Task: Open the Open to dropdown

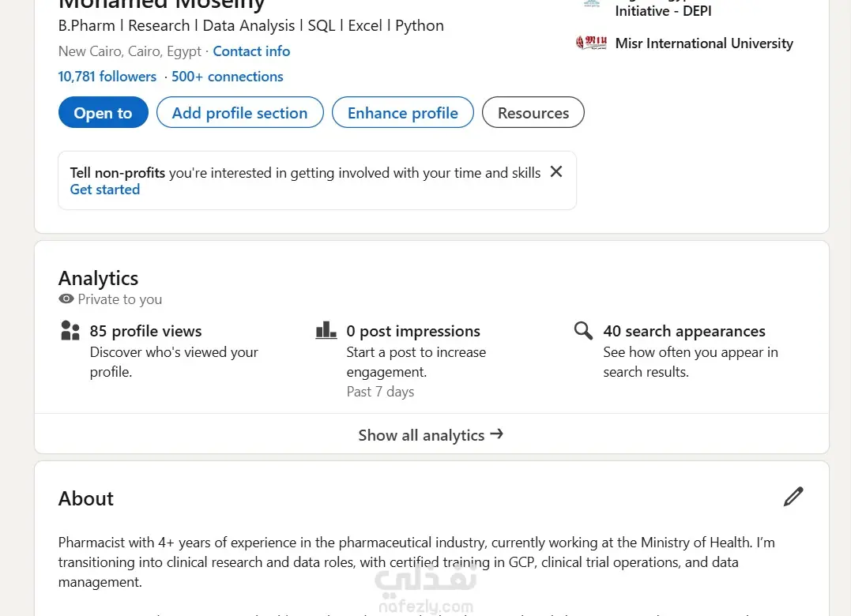Action: [103, 112]
